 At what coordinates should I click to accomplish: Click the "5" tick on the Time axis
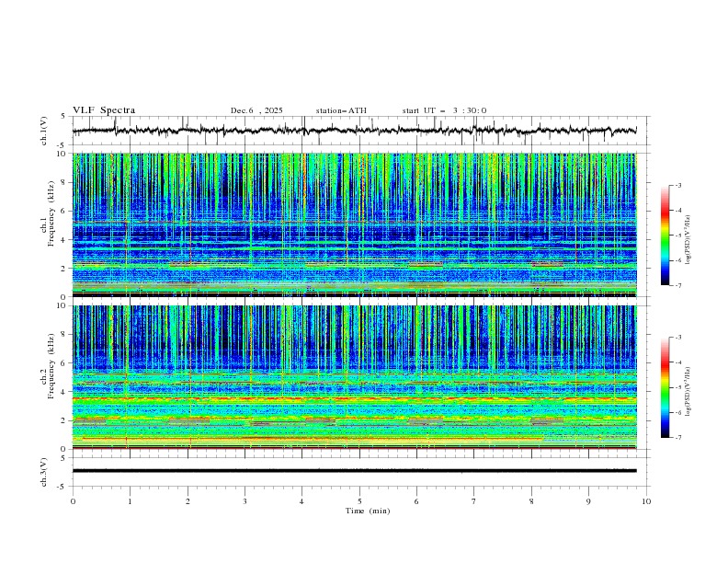359,501
